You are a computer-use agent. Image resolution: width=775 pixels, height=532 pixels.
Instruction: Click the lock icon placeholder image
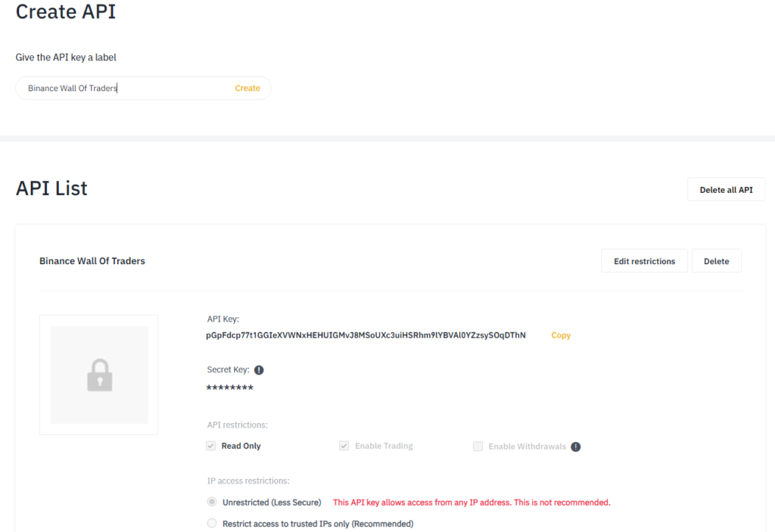point(98,374)
